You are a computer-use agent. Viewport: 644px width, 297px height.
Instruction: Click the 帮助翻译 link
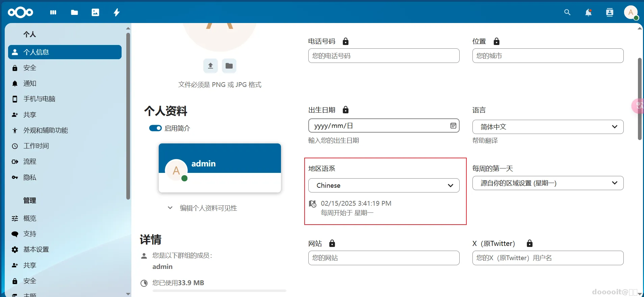tap(485, 140)
